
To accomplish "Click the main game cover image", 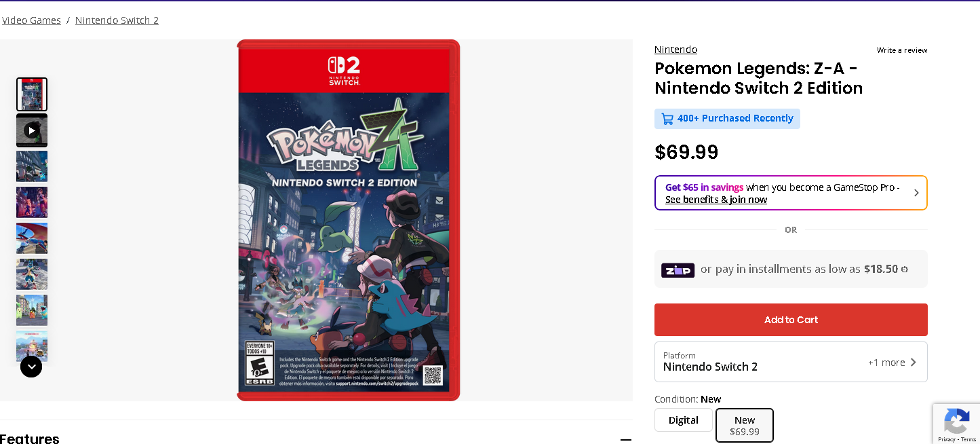I will coord(348,220).
